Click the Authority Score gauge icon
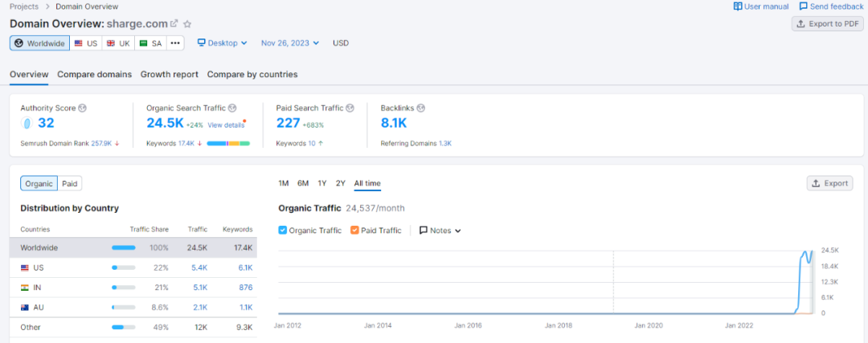 tap(27, 123)
